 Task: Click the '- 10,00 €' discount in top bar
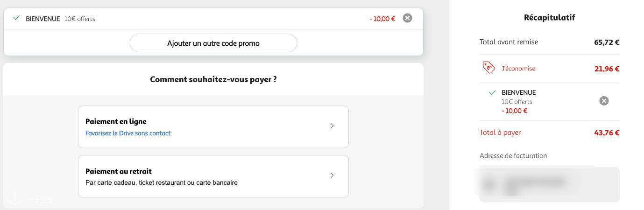click(382, 19)
